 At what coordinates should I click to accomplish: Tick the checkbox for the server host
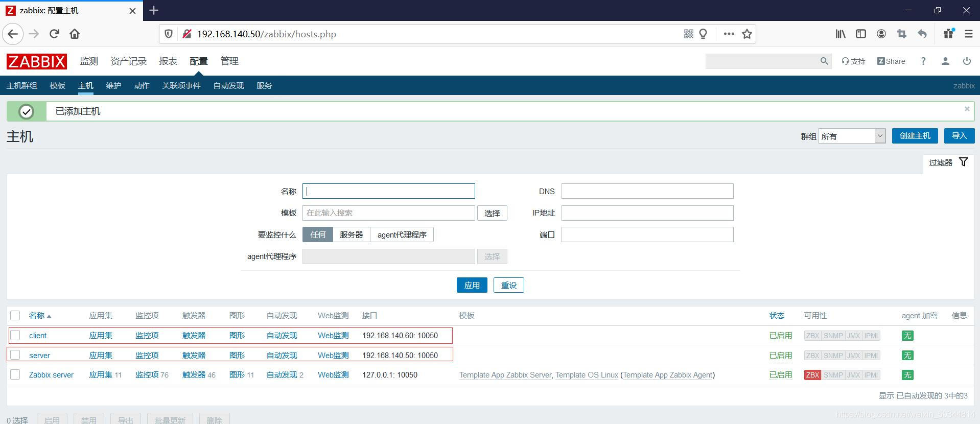pos(15,355)
